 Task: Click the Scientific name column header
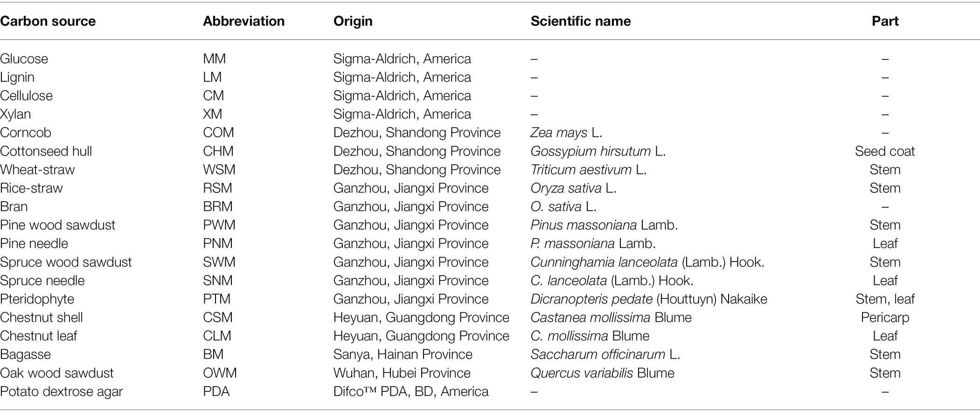tap(581, 21)
